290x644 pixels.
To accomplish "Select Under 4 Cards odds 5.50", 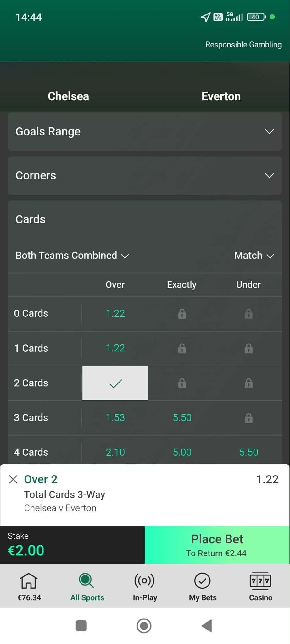I will coord(248,452).
